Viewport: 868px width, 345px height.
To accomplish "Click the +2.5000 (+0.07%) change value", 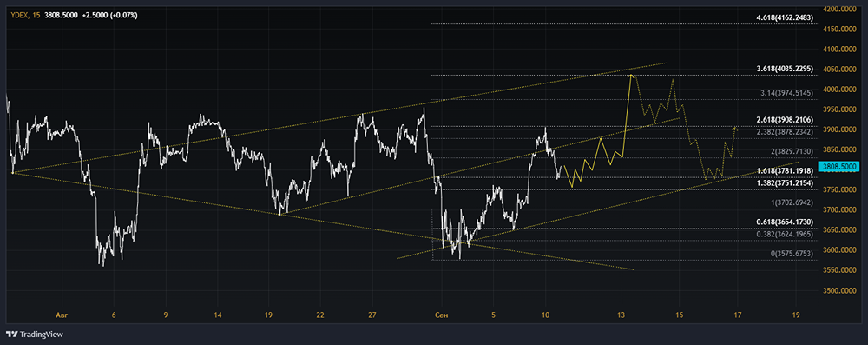I will [x=109, y=16].
